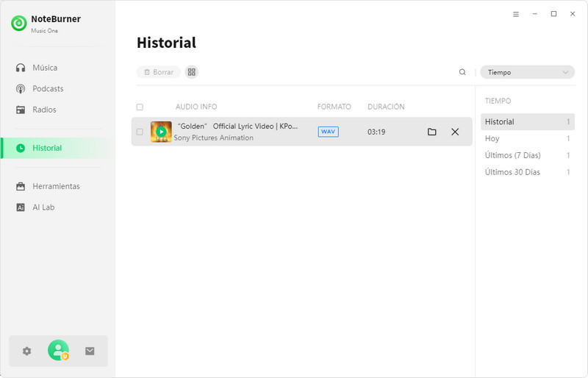Click the WAV format badge
Image resolution: width=588 pixels, height=378 pixels.
pos(328,132)
